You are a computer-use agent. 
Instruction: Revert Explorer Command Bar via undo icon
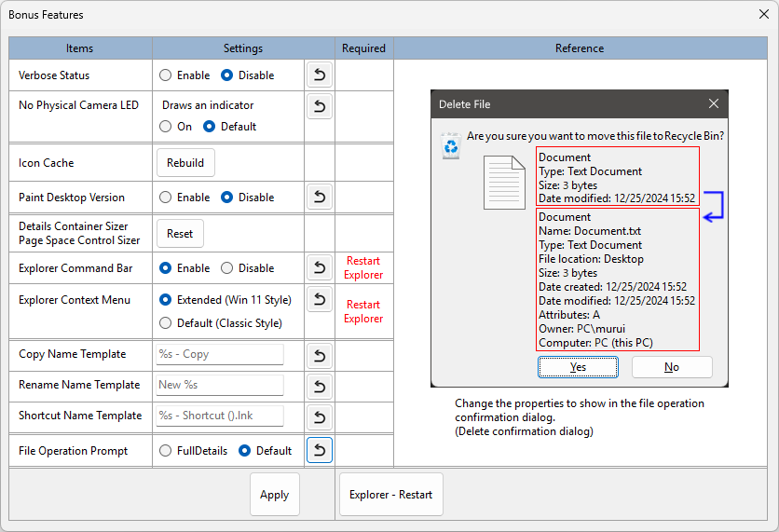320,267
